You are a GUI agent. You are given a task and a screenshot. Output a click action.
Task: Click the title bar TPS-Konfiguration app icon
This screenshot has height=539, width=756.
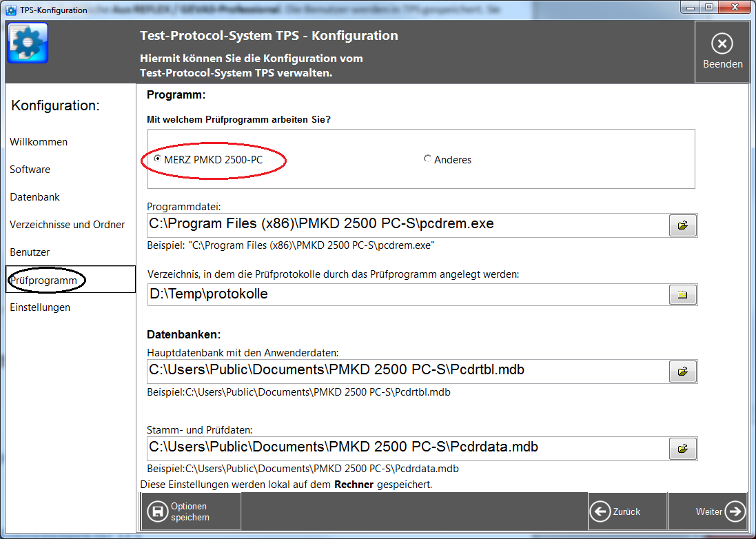click(10, 10)
